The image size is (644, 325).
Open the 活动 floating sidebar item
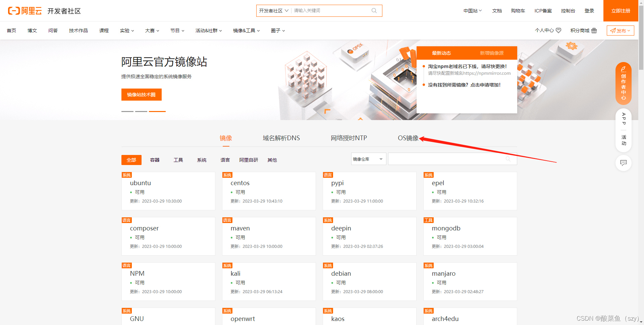point(624,140)
